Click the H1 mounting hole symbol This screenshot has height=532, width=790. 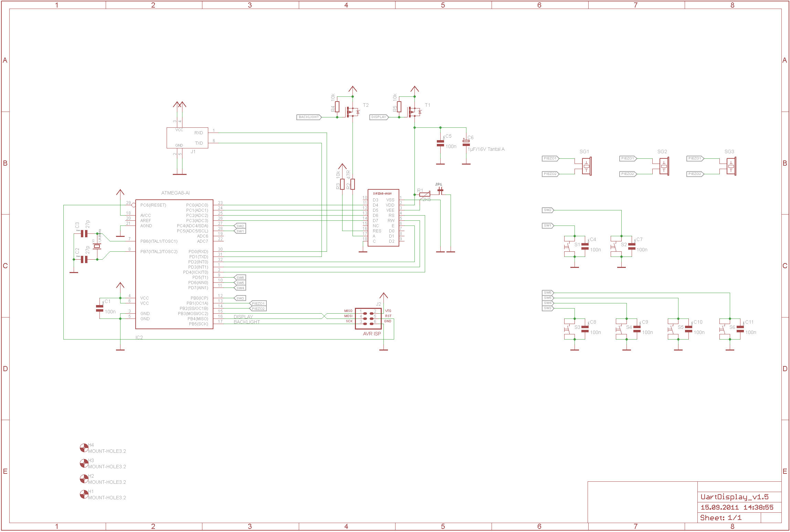(x=84, y=494)
